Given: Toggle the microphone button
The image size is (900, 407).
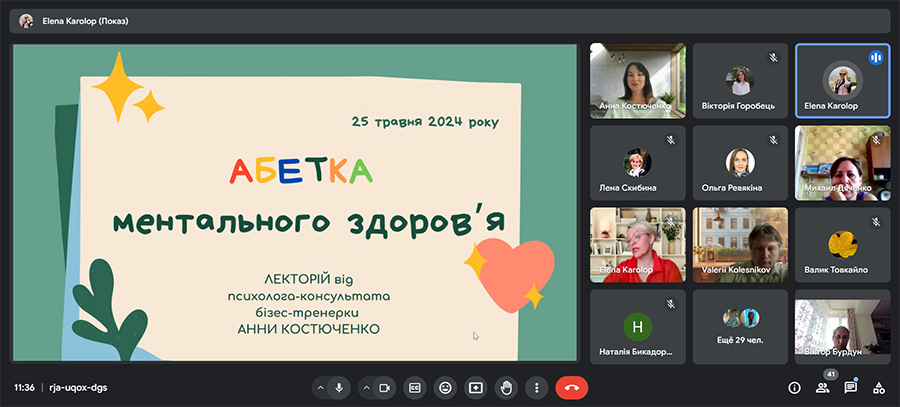Looking at the screenshot, I should click(x=340, y=388).
